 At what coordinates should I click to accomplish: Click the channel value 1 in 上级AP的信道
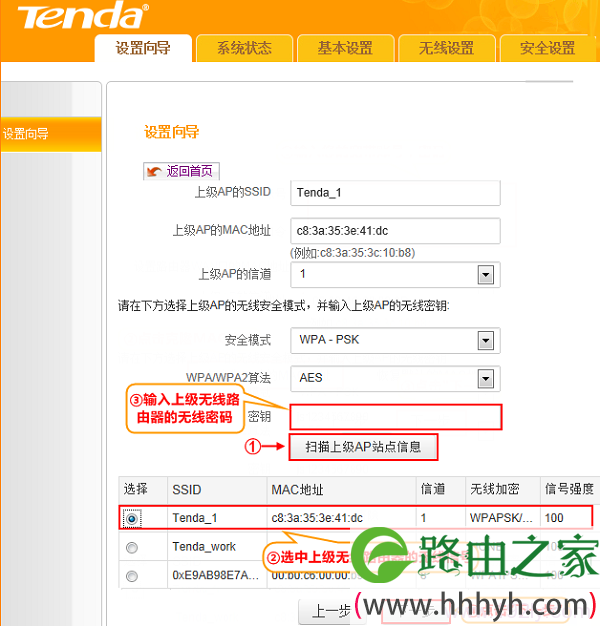[303, 274]
